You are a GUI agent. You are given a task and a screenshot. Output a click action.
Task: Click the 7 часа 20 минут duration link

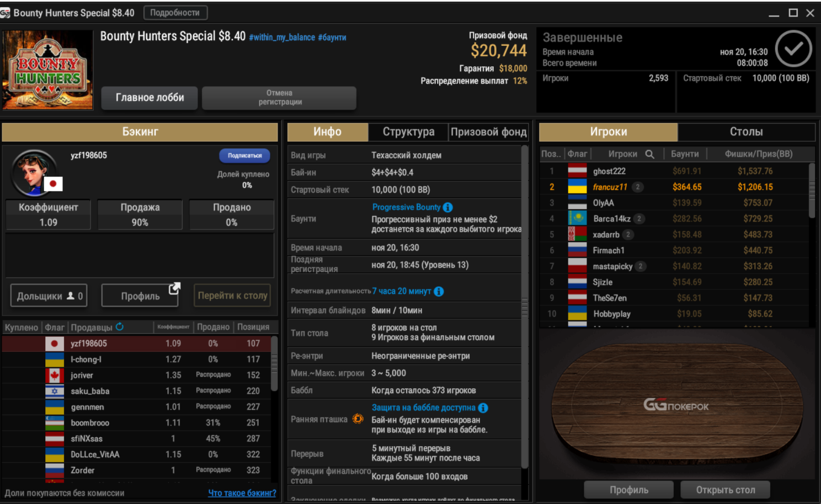(402, 291)
